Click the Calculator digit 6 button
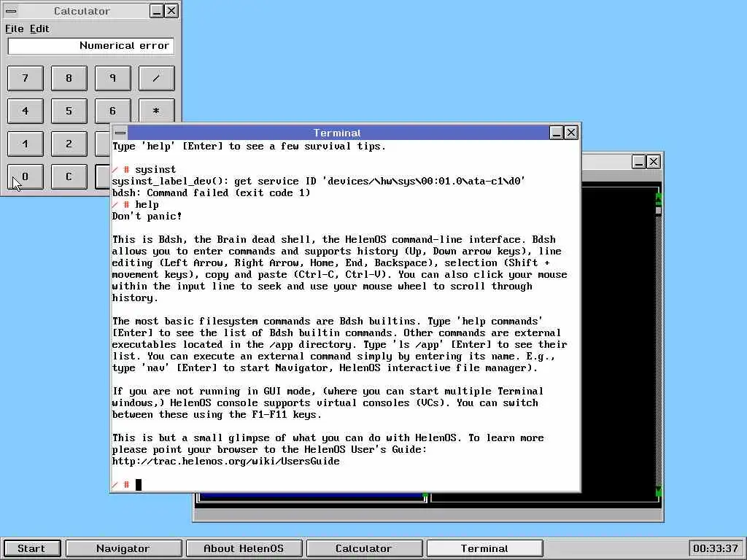 113,111
